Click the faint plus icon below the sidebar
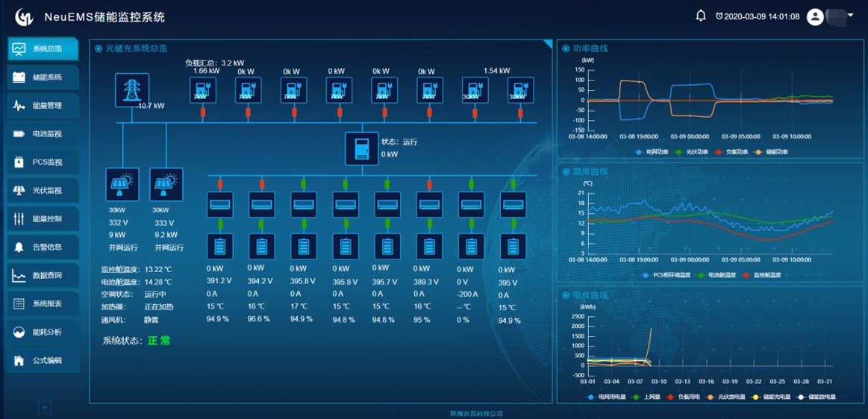This screenshot has width=868, height=419. click(44, 408)
